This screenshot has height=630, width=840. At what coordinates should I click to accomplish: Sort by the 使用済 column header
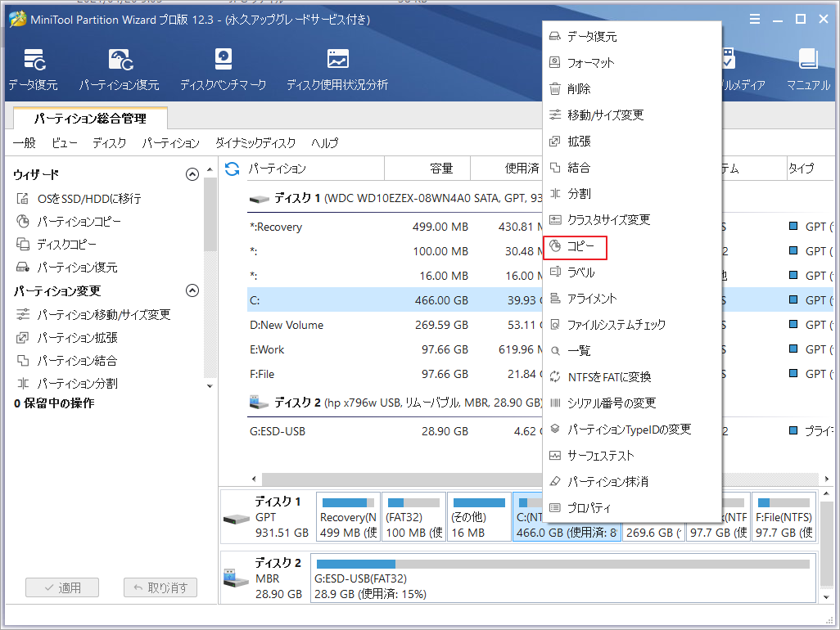[x=506, y=169]
